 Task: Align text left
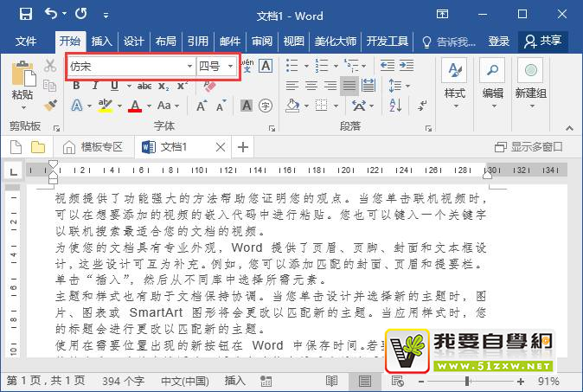tap(291, 86)
